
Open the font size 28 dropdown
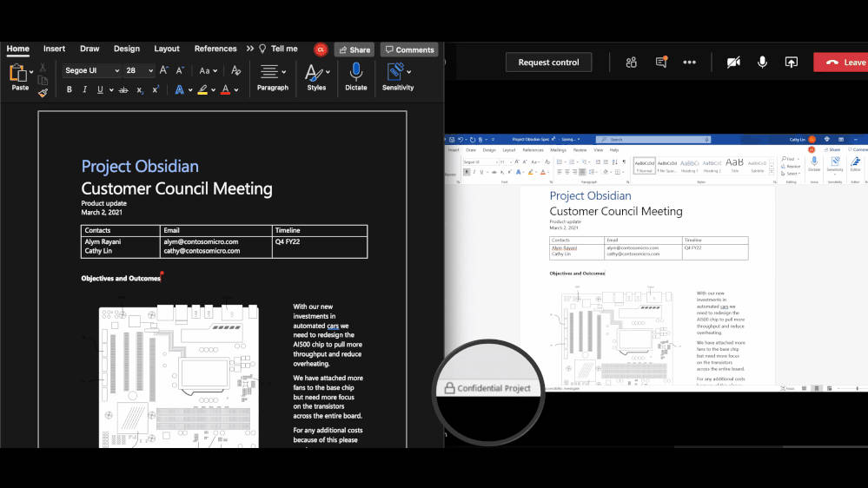pos(151,71)
